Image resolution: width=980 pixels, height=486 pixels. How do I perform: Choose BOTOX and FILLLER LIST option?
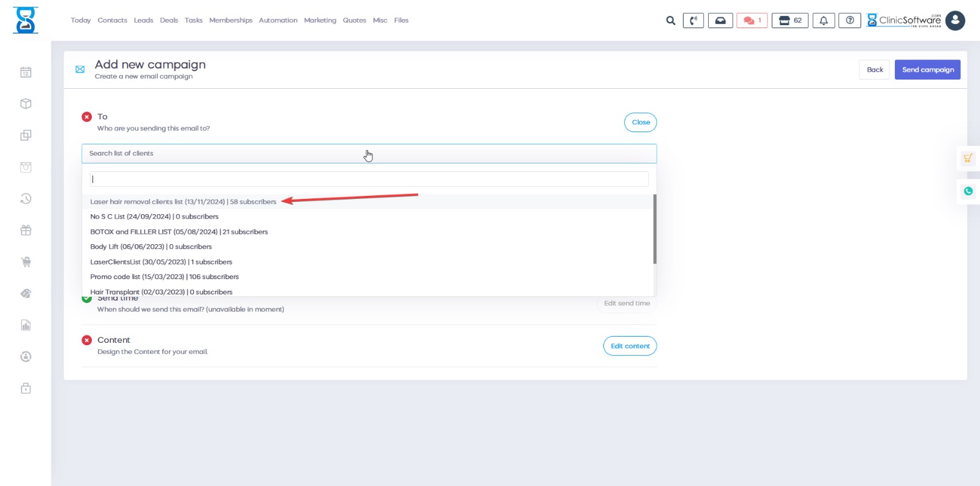[179, 232]
